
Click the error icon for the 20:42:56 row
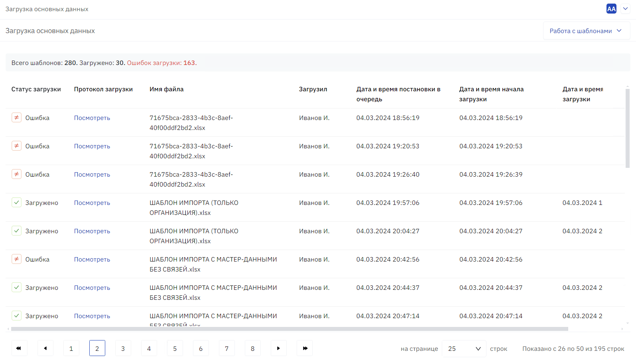16,259
